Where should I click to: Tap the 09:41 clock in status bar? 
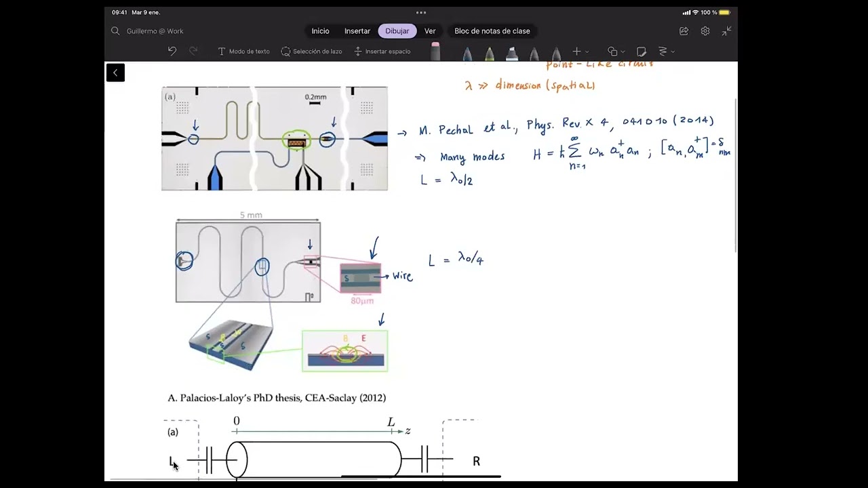click(x=119, y=12)
